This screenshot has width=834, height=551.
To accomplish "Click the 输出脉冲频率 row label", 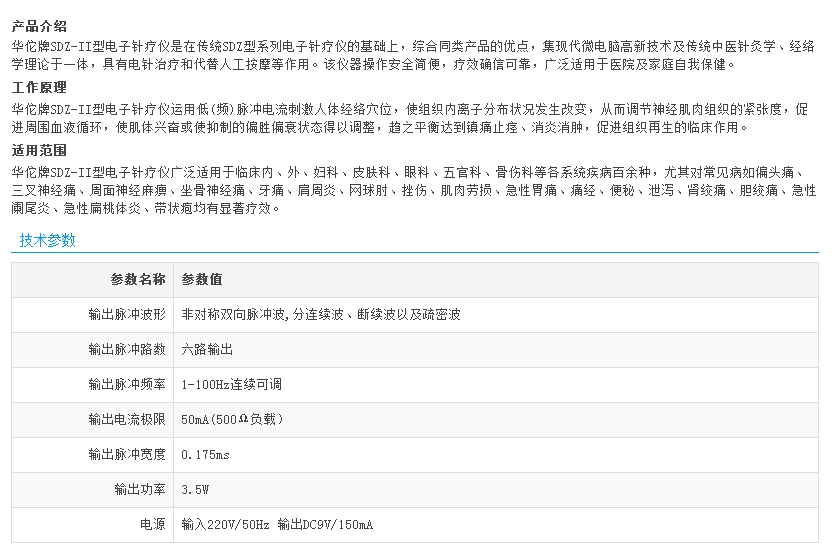I will coord(127,384).
